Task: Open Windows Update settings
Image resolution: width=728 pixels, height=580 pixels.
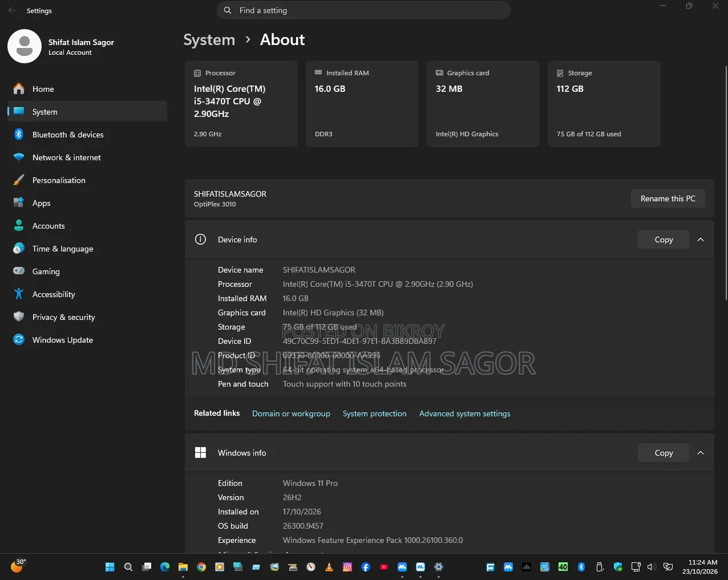Action: 87,340
